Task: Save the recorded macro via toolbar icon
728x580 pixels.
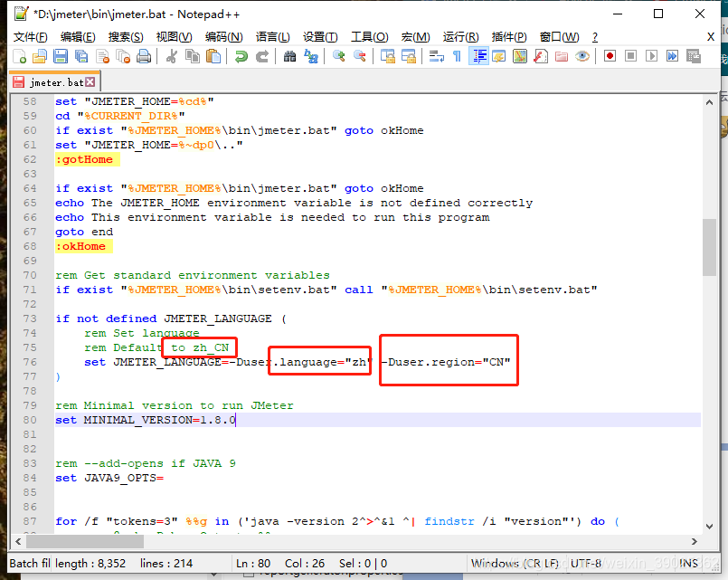Action: pos(693,57)
